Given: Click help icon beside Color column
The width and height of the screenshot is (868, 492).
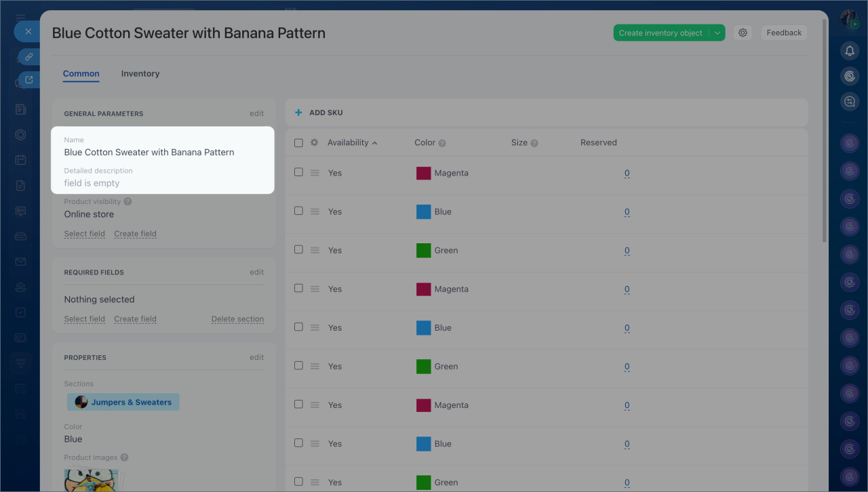Looking at the screenshot, I should (442, 143).
